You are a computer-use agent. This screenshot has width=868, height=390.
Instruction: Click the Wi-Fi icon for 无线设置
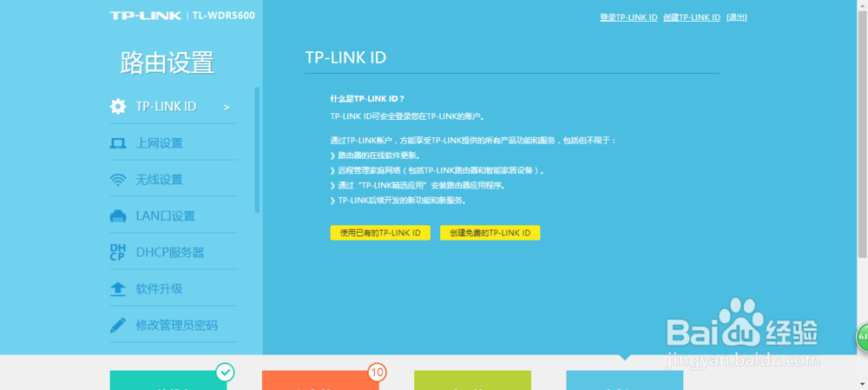(117, 180)
